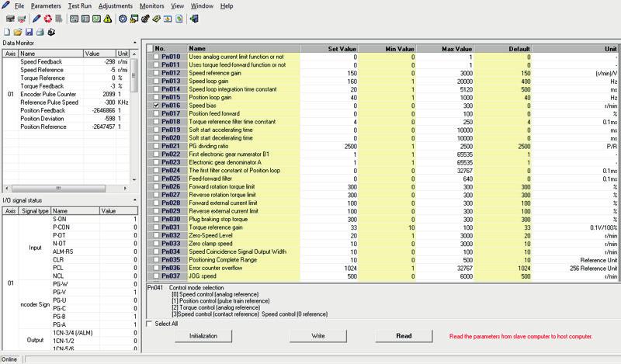Tick the Pn026 Forward rotation torque limit checkbox

[157, 186]
